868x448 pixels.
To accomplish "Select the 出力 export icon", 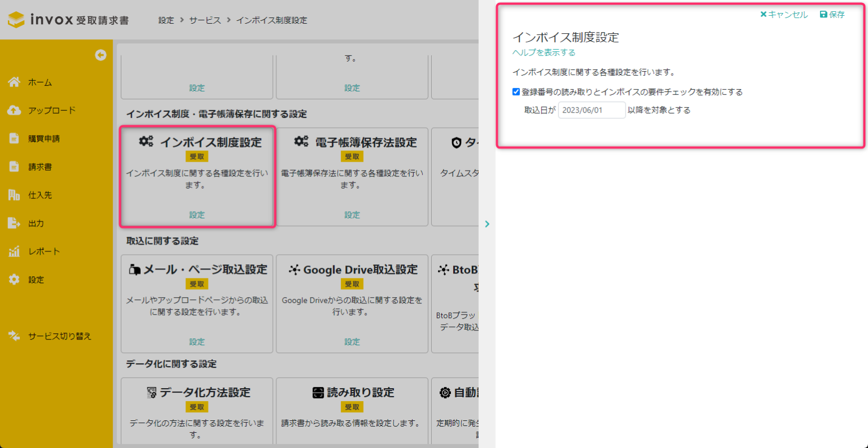I will 14,223.
